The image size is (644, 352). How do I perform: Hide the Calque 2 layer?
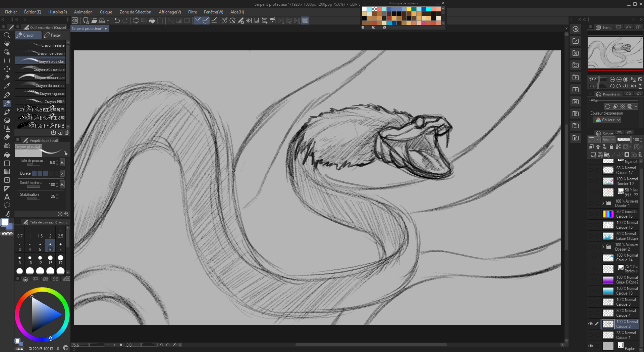(591, 324)
